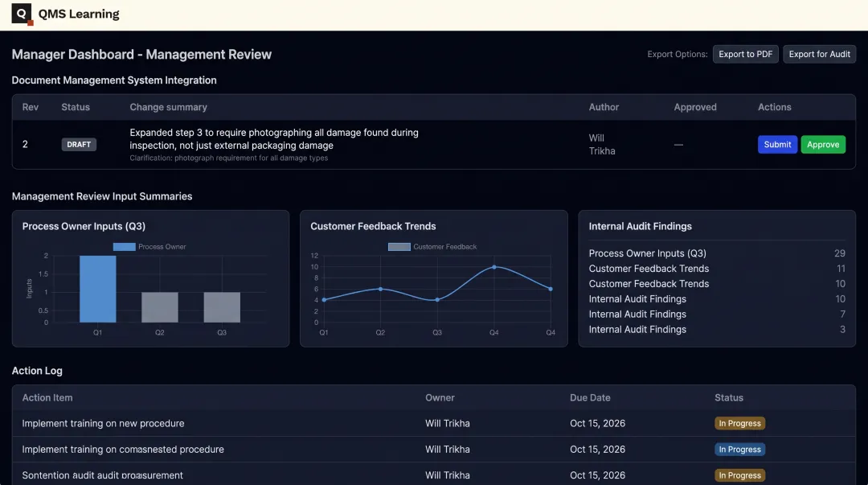Click the Approved column header

pos(694,107)
